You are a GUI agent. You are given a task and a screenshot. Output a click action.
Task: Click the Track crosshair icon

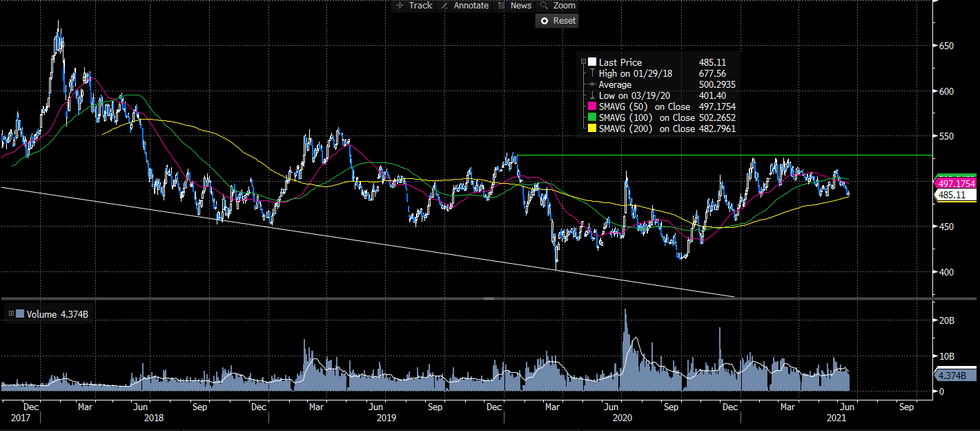[x=400, y=6]
